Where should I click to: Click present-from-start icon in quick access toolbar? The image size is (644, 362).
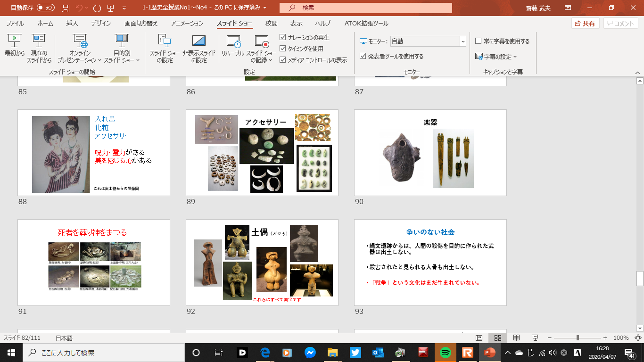point(110,8)
